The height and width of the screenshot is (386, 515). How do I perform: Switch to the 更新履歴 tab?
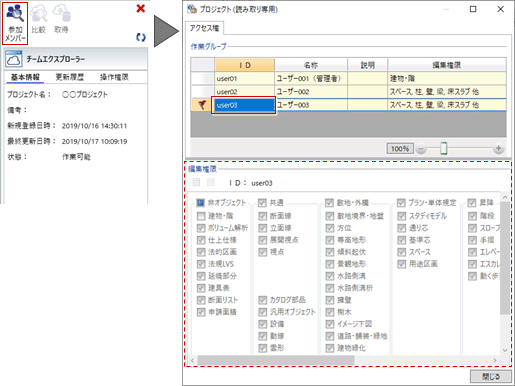tap(70, 77)
